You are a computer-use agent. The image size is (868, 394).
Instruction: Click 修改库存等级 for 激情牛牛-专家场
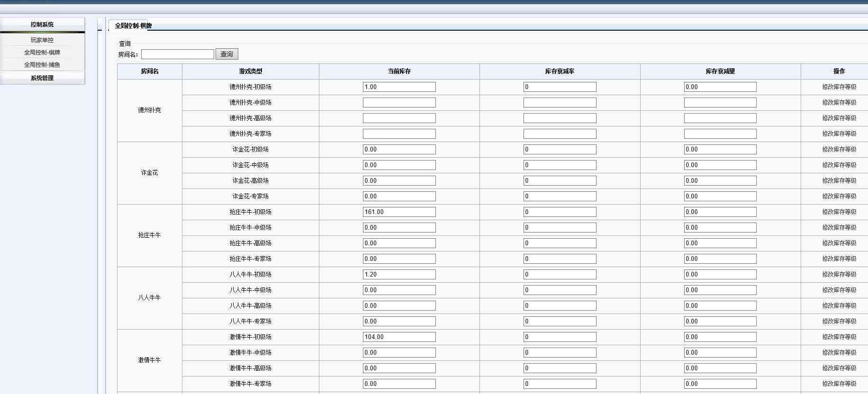click(839, 384)
